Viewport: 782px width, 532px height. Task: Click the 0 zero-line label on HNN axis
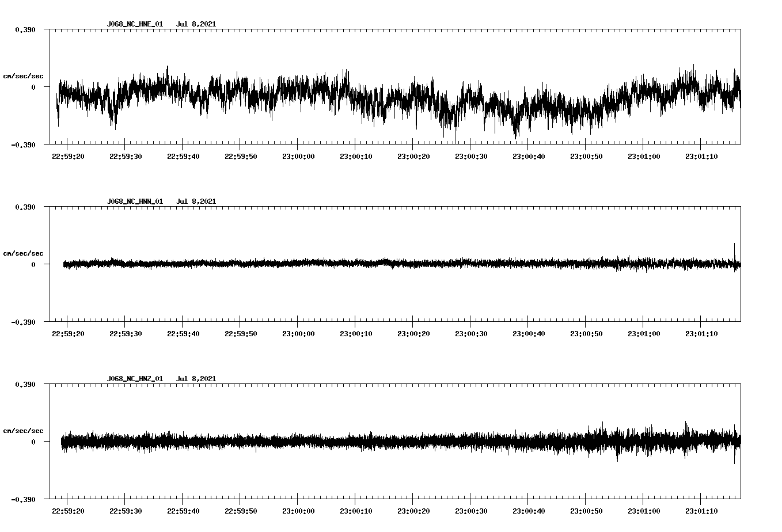pyautogui.click(x=33, y=264)
